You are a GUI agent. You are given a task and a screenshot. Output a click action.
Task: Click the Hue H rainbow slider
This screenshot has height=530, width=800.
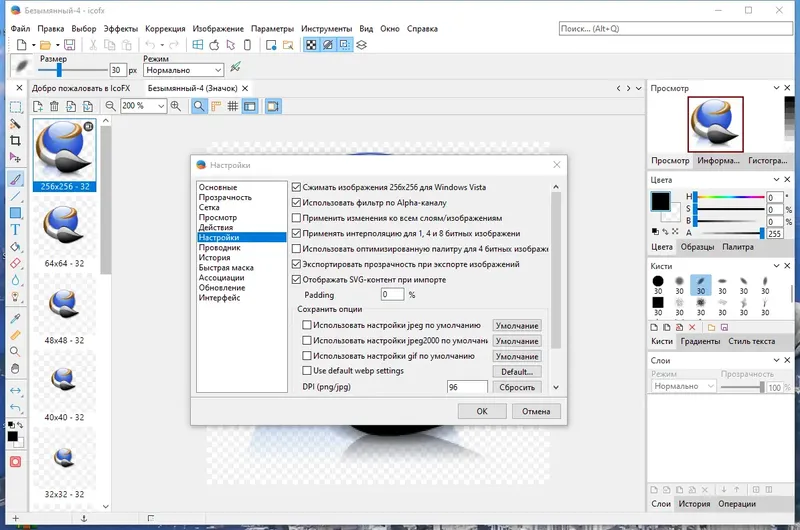coord(729,197)
